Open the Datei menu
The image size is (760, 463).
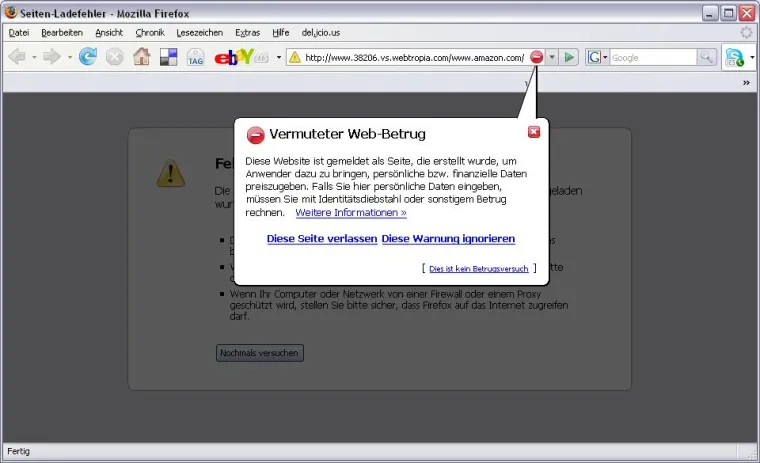[19, 32]
